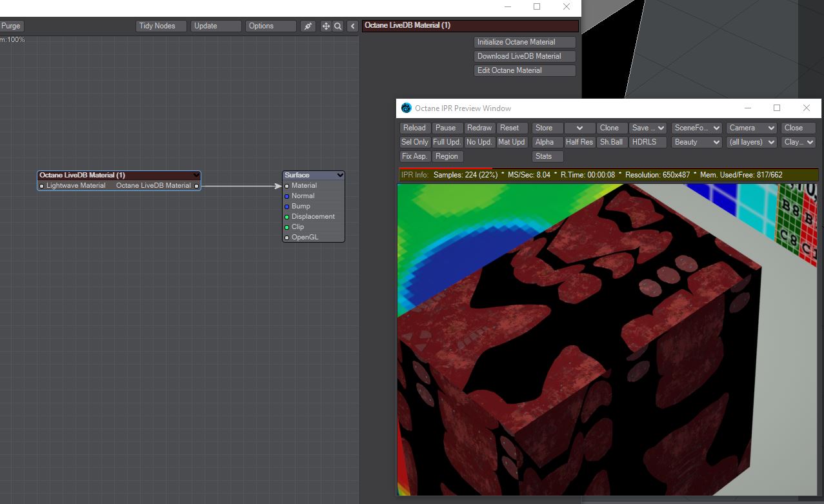Collapse the Surface node via its arrow
The width and height of the screenshot is (824, 504).
pos(340,175)
